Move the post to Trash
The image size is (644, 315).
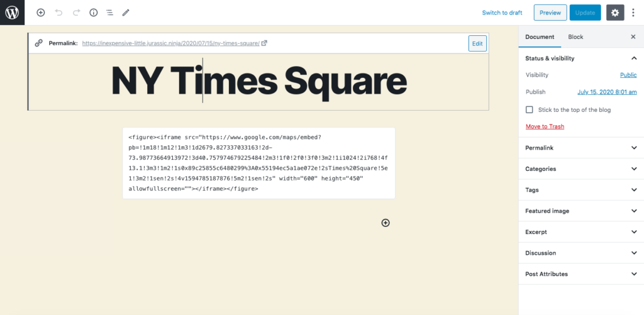545,126
